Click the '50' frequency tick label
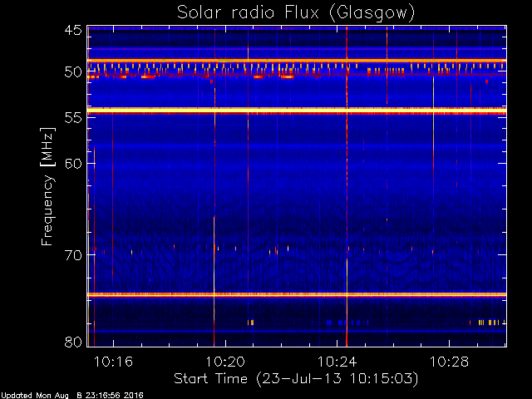 [73, 72]
